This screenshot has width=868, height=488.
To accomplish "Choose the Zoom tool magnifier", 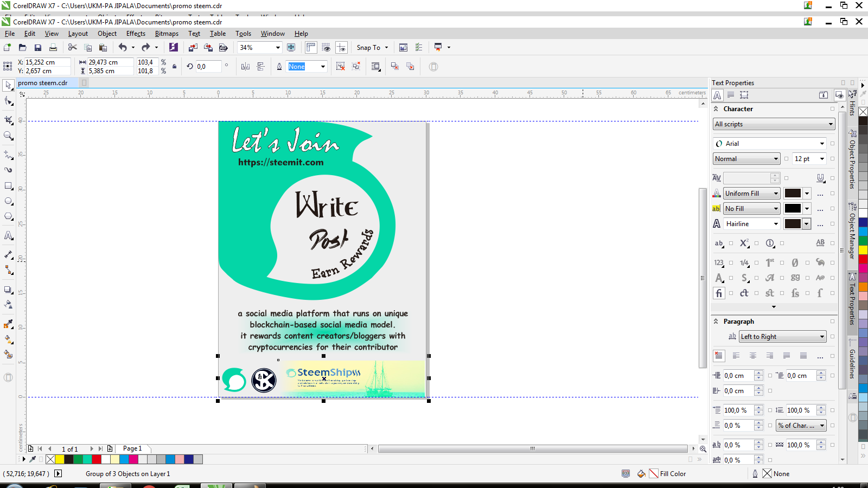I will pos(9,136).
